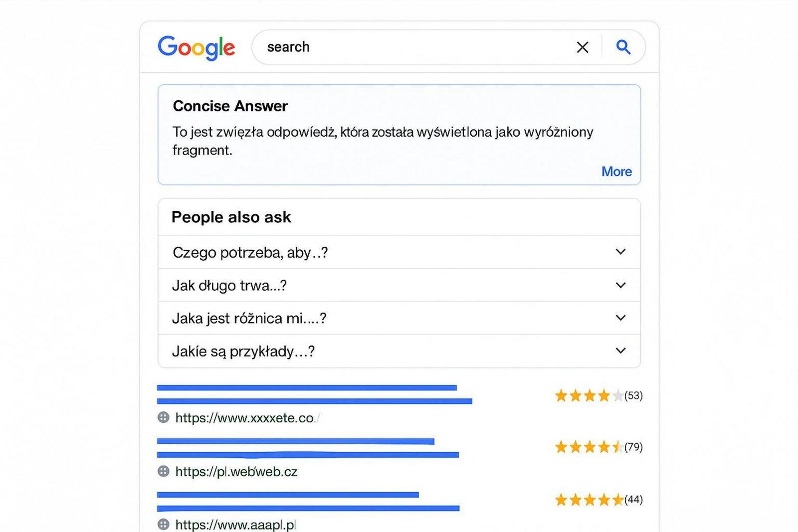Viewport: 798px width, 532px height.
Task: Click the Google logo
Action: [196, 48]
